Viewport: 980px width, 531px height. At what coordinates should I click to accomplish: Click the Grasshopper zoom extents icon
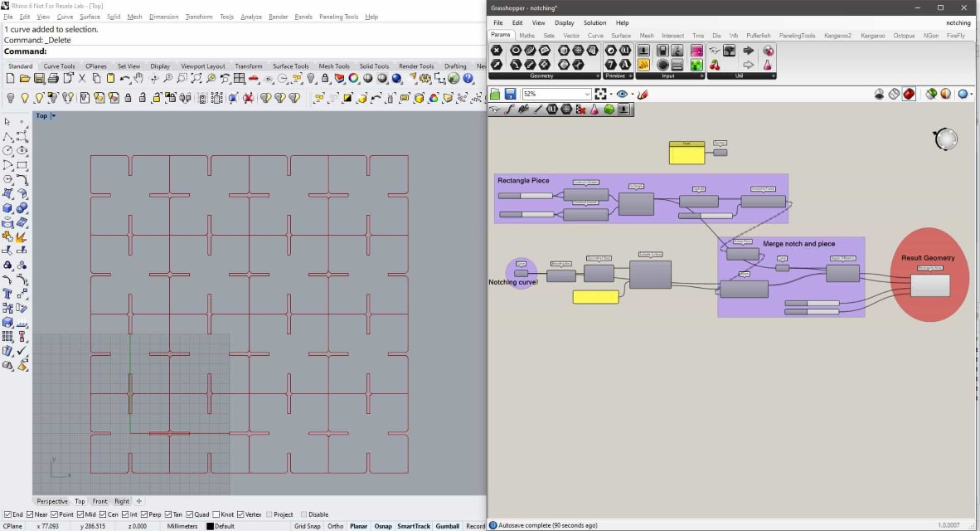coord(600,94)
